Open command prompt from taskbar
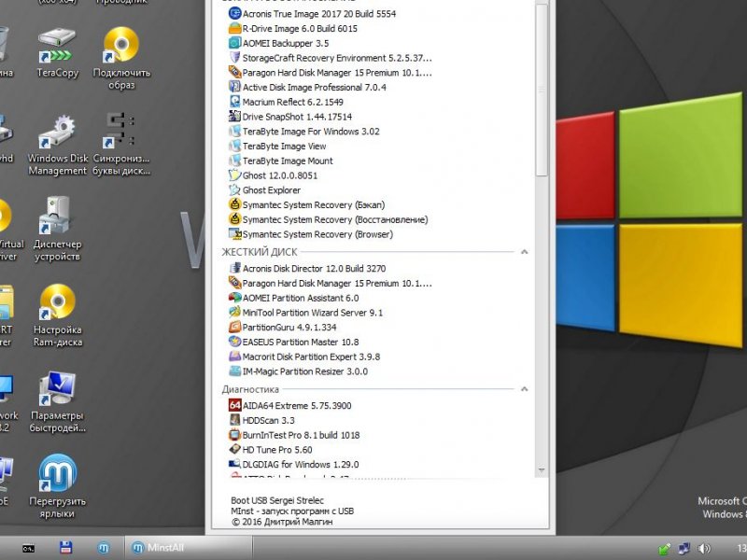The width and height of the screenshot is (747, 560). tap(29, 548)
